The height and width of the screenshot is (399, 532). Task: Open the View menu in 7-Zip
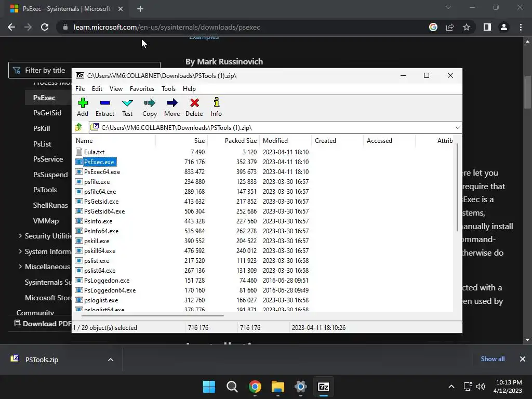[116, 88]
